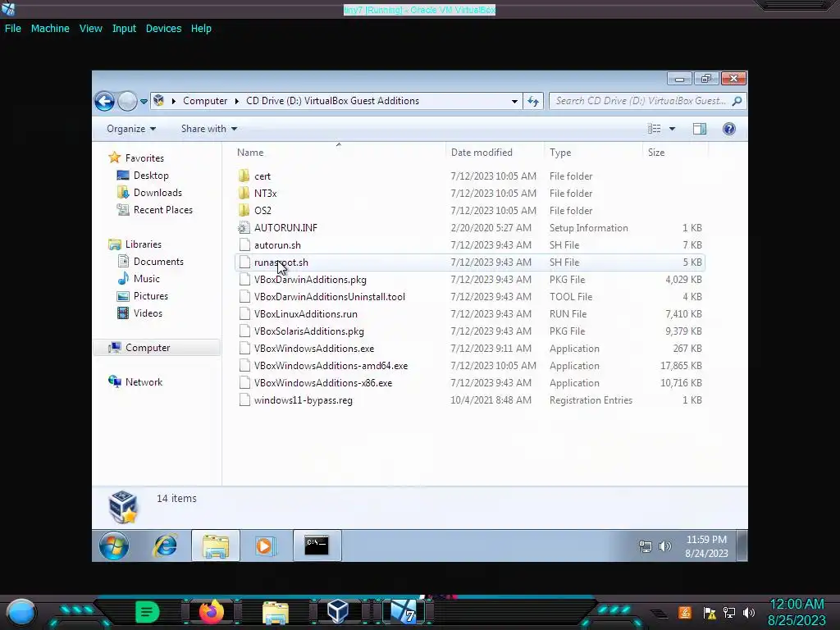
Task: Select windows11-bypass.reg file
Action: coord(469,400)
